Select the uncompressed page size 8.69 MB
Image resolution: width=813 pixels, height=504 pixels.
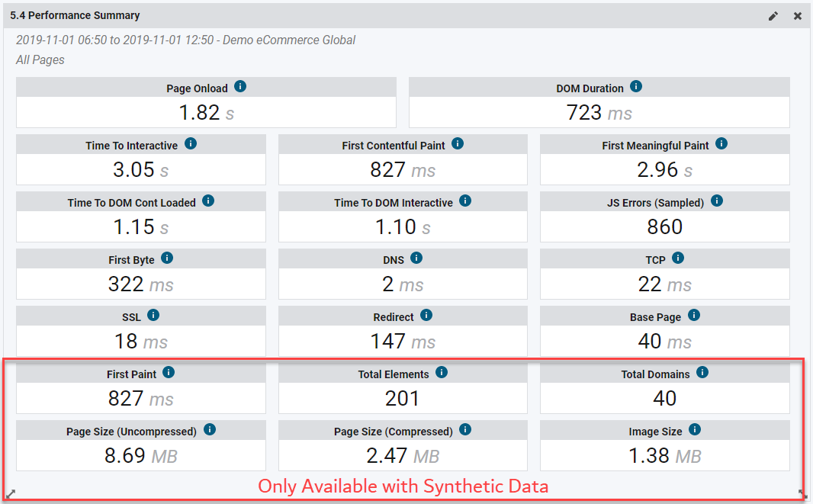(141, 456)
